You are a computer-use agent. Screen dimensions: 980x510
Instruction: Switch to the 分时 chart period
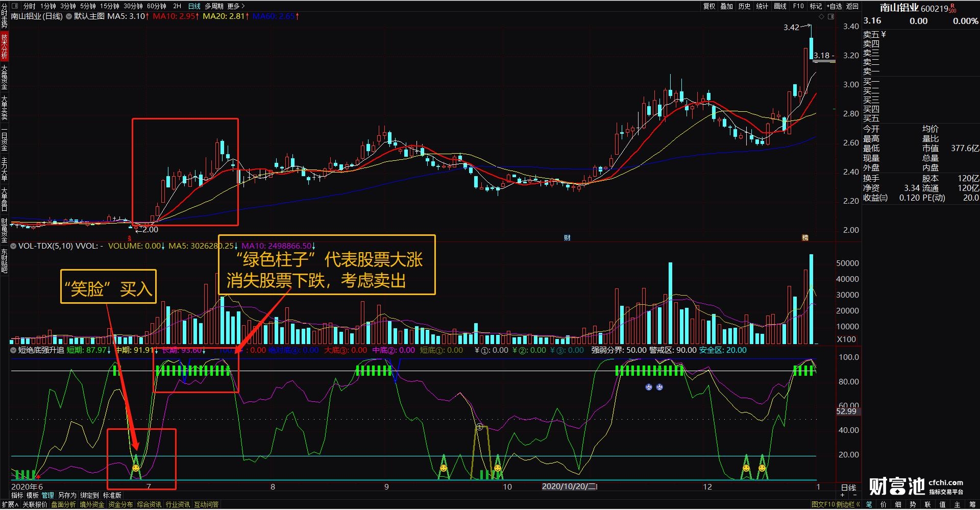(x=30, y=6)
